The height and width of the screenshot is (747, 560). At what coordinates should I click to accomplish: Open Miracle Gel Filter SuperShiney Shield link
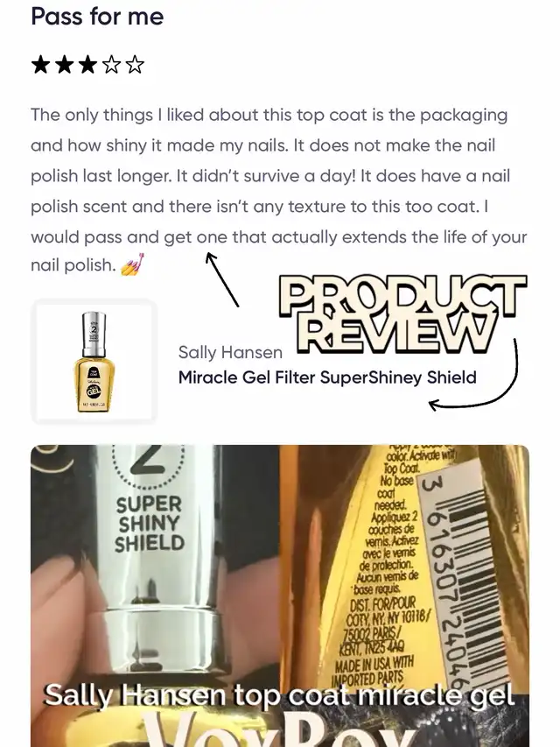point(327,377)
